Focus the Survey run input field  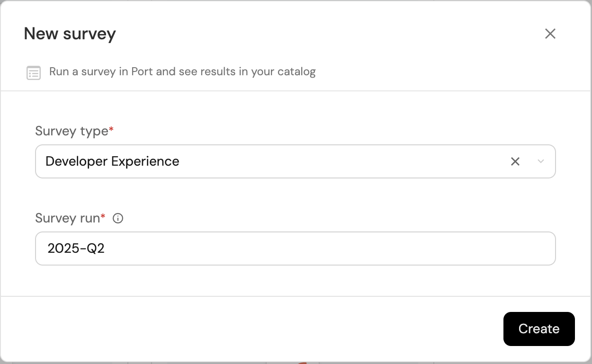[295, 249]
